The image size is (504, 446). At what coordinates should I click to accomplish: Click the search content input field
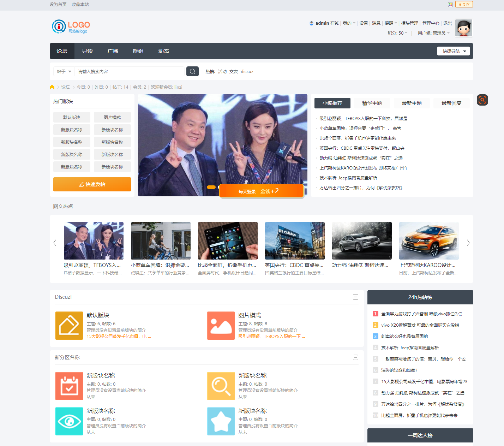130,71
